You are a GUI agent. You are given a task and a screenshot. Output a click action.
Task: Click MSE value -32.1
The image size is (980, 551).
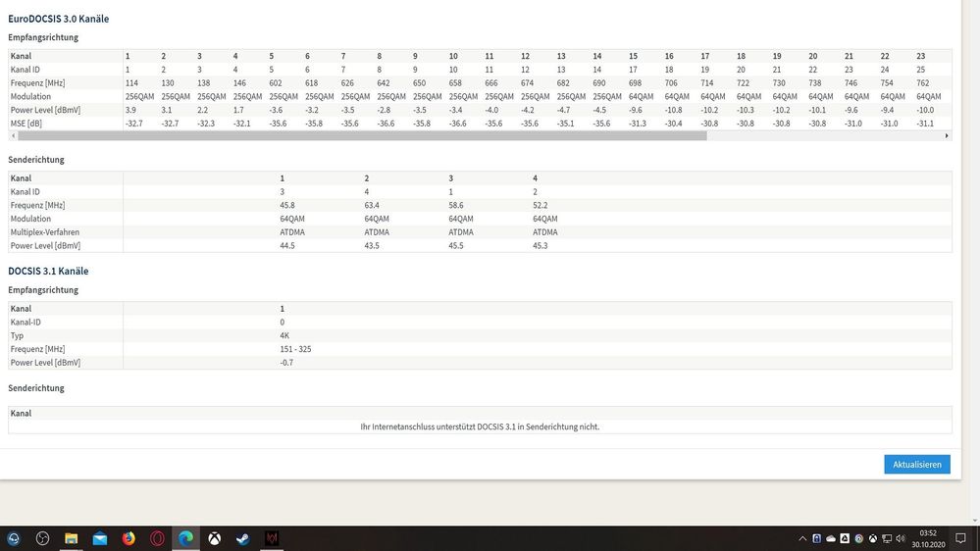tap(242, 124)
